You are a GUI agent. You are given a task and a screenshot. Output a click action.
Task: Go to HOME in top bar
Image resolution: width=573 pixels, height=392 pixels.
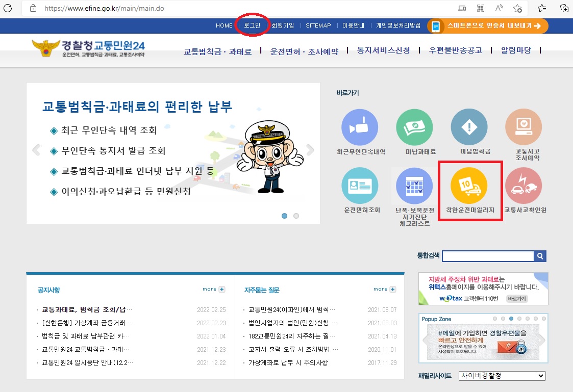224,25
